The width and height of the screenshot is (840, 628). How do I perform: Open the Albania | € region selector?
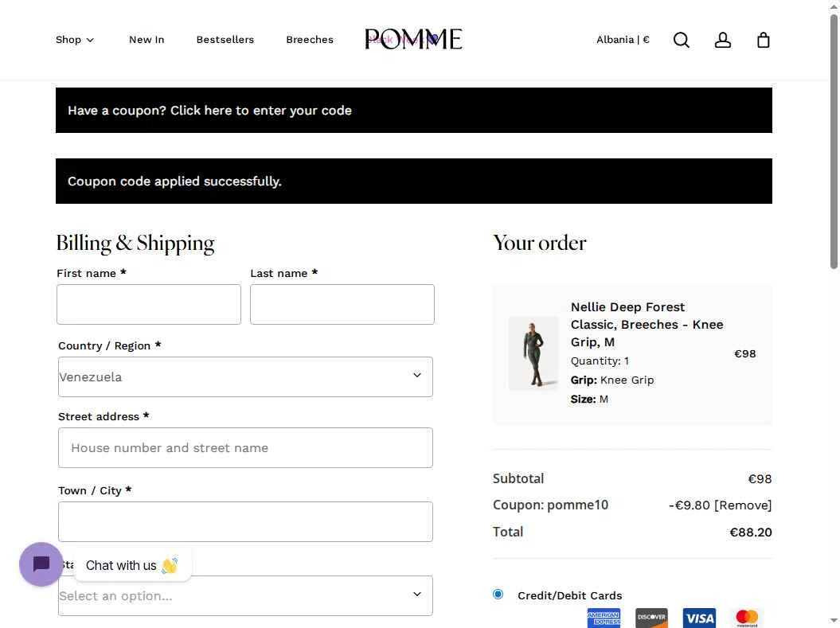[x=623, y=40]
